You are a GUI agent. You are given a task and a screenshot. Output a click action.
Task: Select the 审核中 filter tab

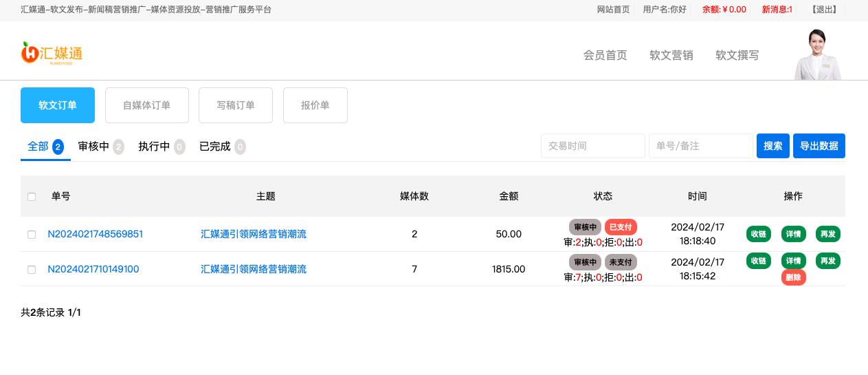tap(101, 147)
